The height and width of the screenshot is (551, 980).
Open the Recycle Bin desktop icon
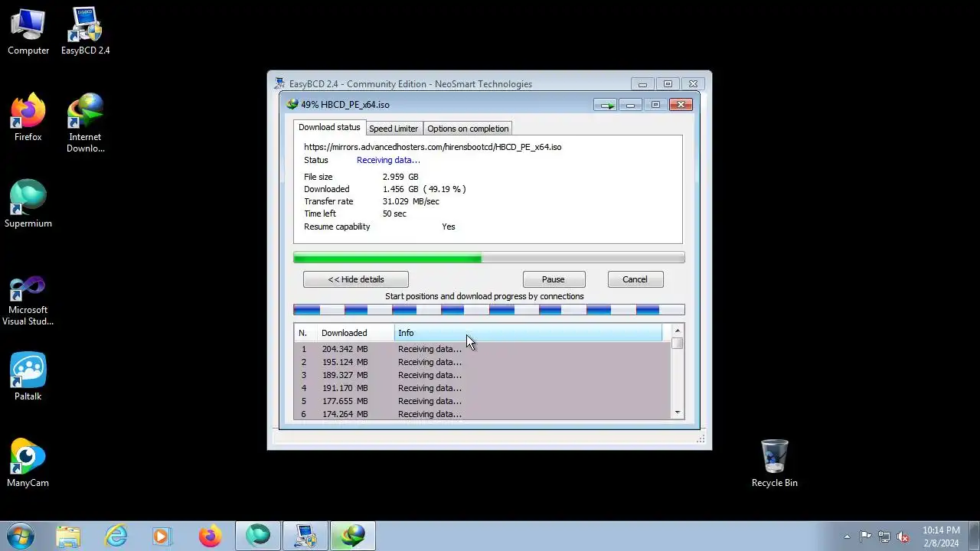(774, 463)
